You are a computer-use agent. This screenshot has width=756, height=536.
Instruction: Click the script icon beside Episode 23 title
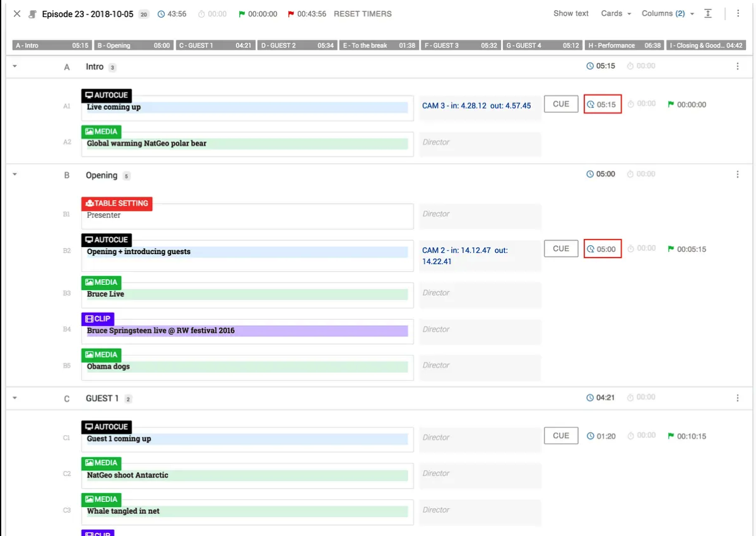click(32, 14)
